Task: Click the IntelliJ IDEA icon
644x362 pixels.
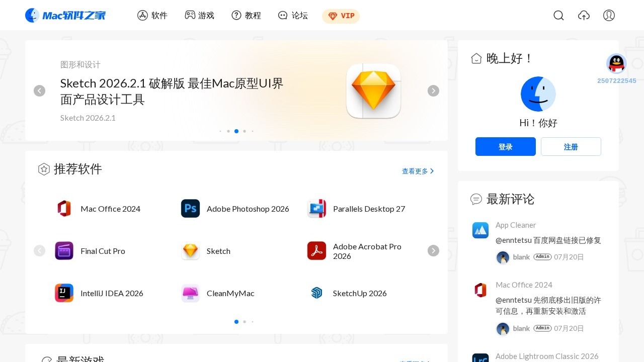Action: coord(64,293)
